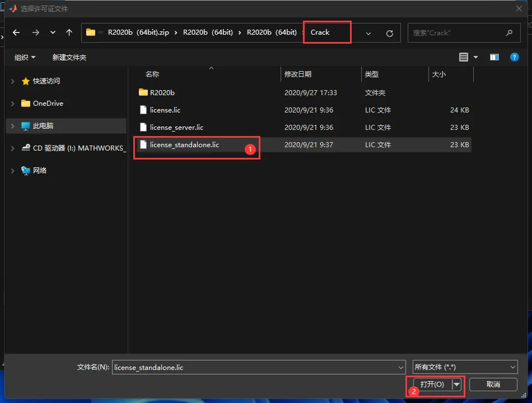532x403 pixels.
Task: Sort by the 类型 column header
Action: pos(371,74)
